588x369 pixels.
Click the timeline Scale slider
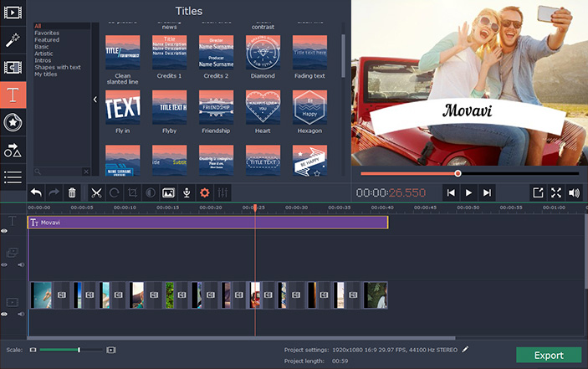pyautogui.click(x=71, y=350)
